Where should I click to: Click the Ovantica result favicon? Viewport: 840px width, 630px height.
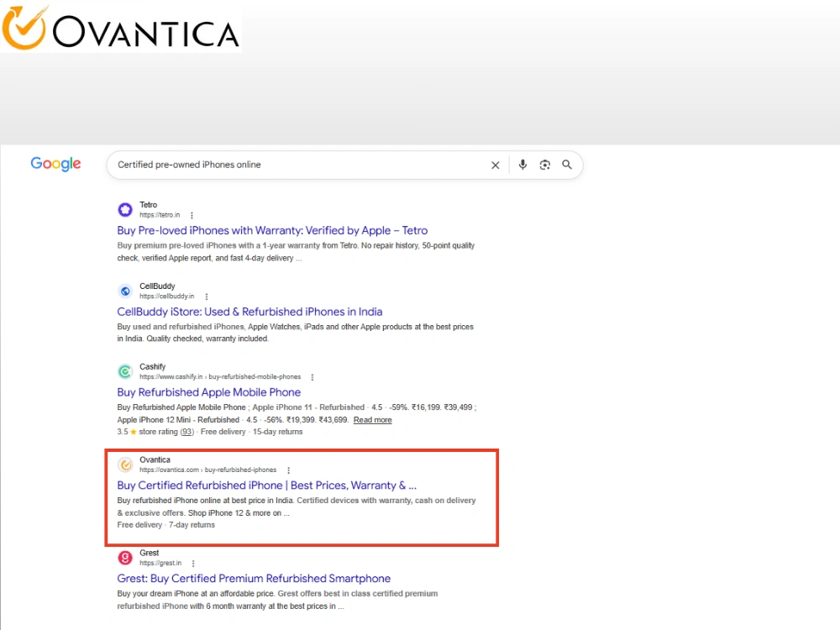pyautogui.click(x=125, y=465)
